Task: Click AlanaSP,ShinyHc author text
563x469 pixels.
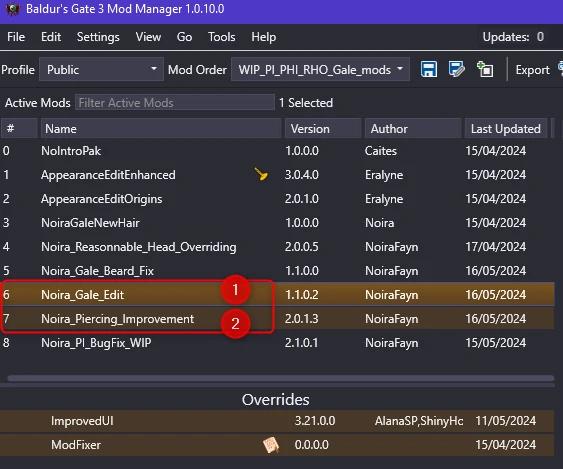Action: click(419, 421)
